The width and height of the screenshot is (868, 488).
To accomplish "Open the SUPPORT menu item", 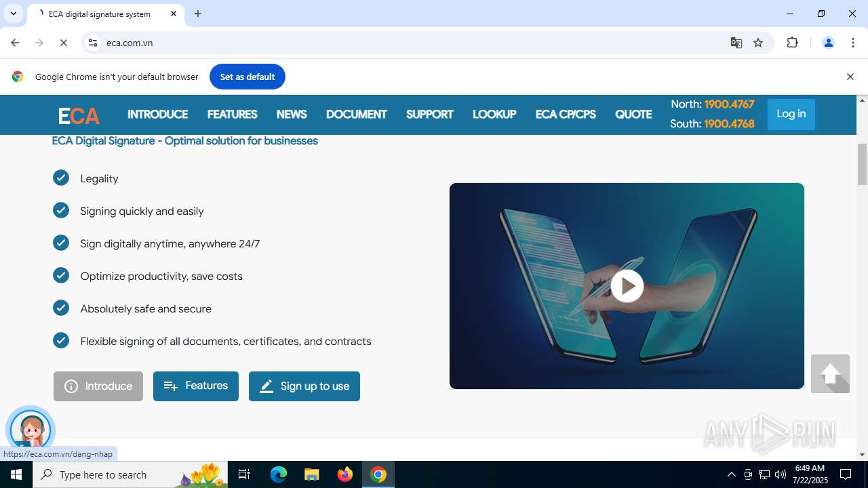I will click(429, 115).
